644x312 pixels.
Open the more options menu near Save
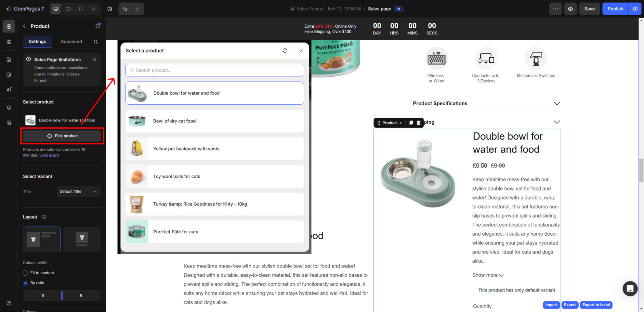coord(555,9)
